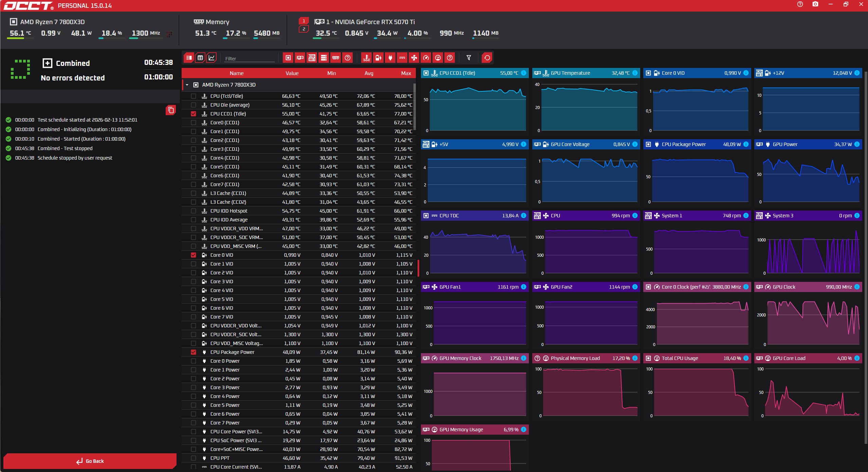Copy the test log to clipboard
Screen dimensions: 868x472
click(171, 110)
